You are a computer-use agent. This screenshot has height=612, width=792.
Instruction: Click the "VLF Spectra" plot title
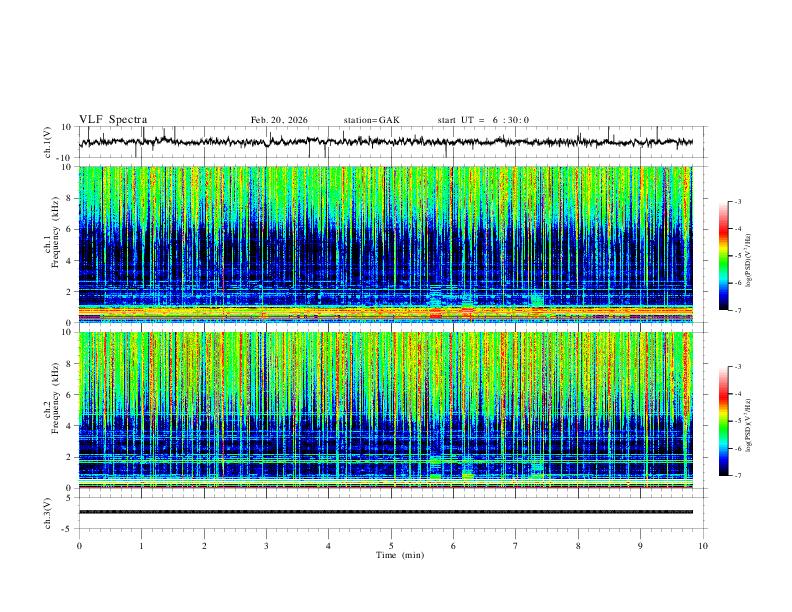coord(113,120)
